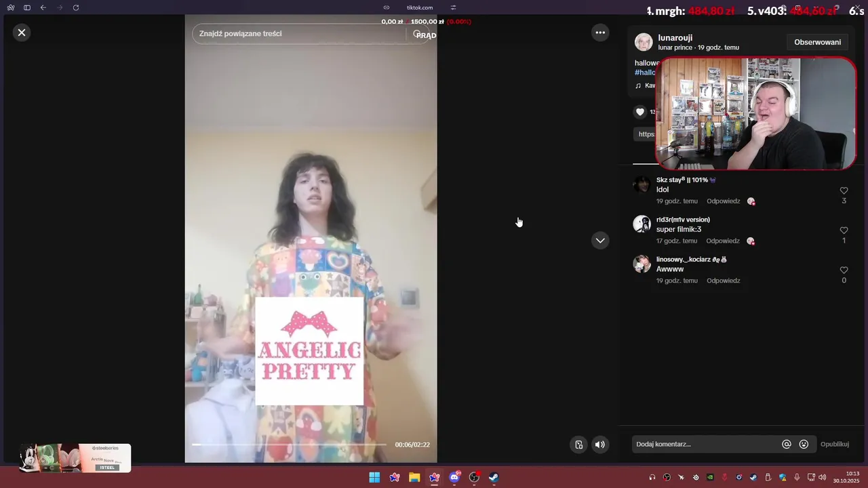Open the active browser taskbar icon
Image resolution: width=868 pixels, height=488 pixels.
click(x=435, y=478)
